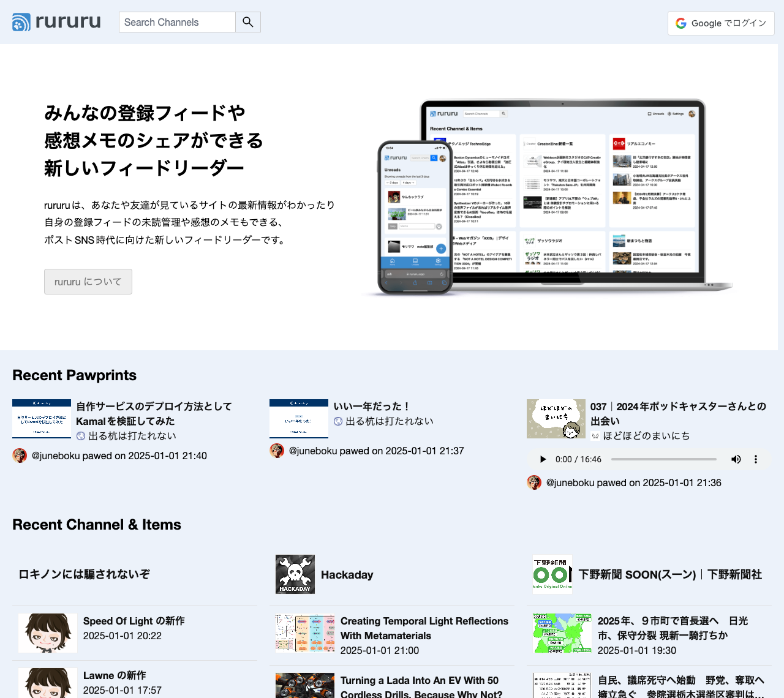Open the channel 下野新聞 SOON(スーン)｜下野新聞社
This screenshot has width=784, height=698.
coord(670,574)
